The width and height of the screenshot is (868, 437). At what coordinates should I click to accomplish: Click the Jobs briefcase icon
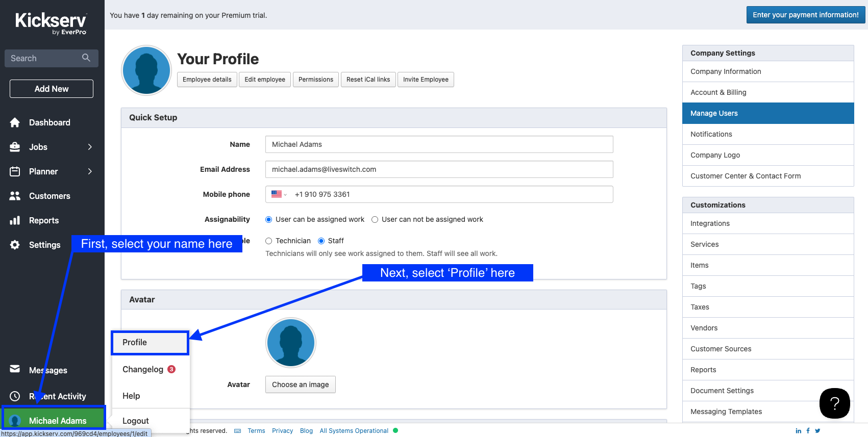(x=15, y=147)
